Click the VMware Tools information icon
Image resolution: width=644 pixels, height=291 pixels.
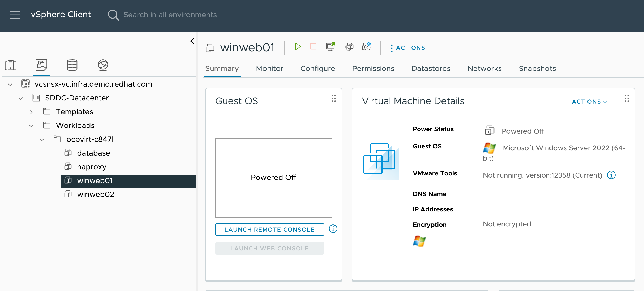612,175
